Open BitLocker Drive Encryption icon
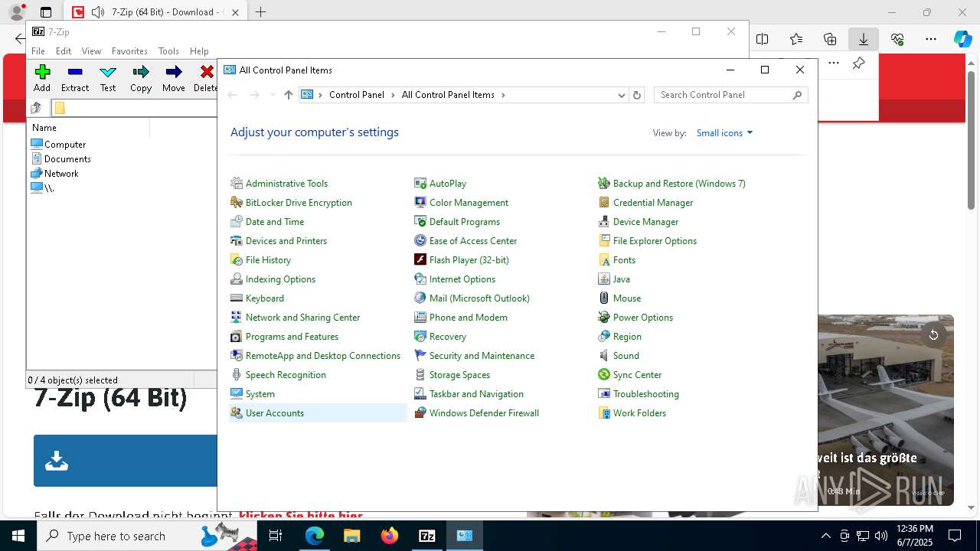 (237, 203)
